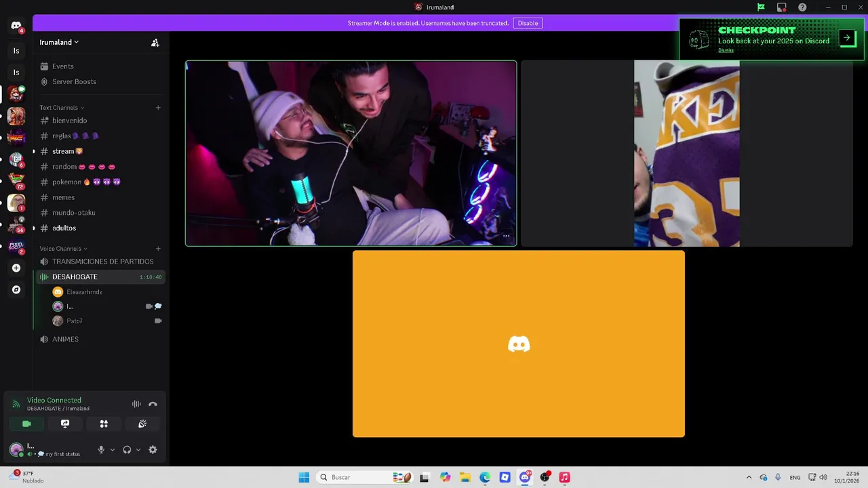
Task: Click the Add a Server plus icon
Action: click(16, 268)
